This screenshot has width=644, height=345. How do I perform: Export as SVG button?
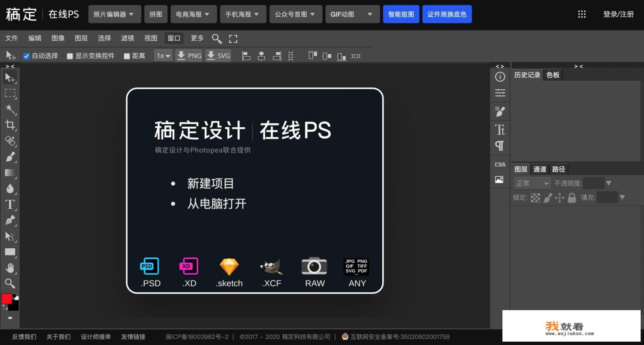(218, 56)
